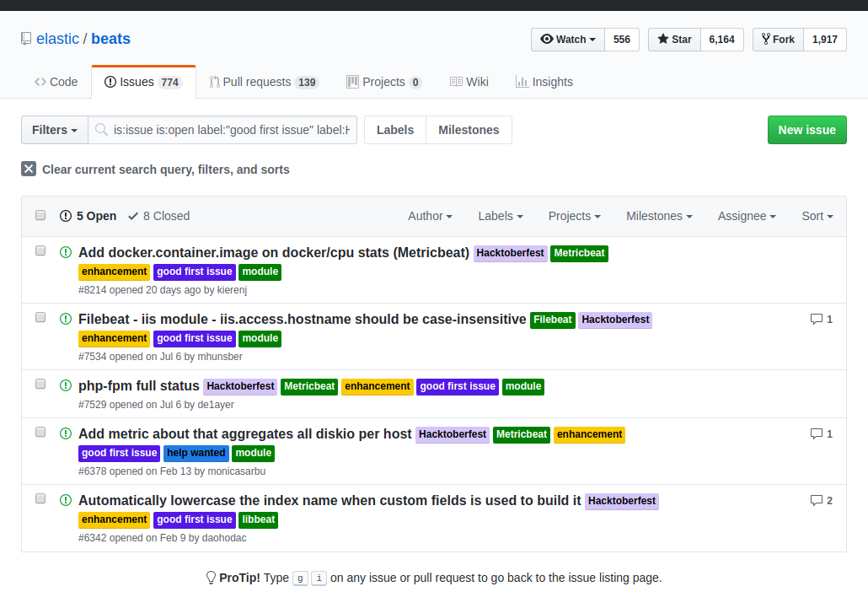Click open-issue icon for php-fpm full status

click(66, 385)
